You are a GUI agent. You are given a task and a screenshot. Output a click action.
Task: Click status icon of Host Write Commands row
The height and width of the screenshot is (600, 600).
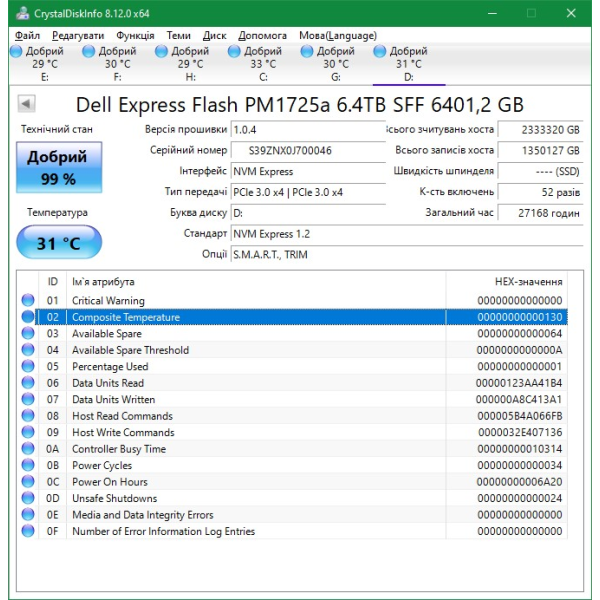[28, 432]
